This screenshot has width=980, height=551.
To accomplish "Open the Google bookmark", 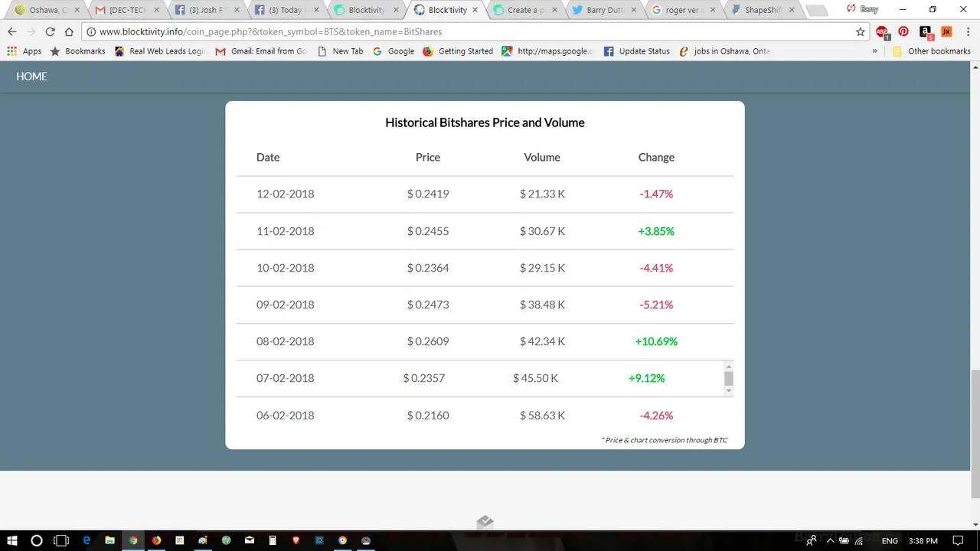I will pos(393,51).
